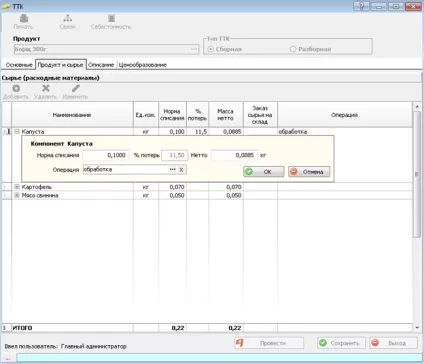This screenshot has width=424, height=364.
Task: Select the Мясо свинина row name
Action: click(x=40, y=195)
